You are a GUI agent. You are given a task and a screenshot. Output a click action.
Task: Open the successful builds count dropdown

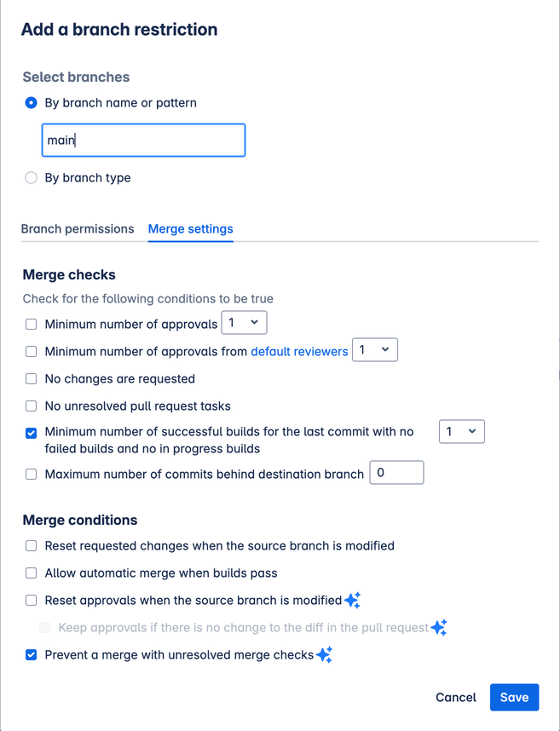pyautogui.click(x=461, y=431)
